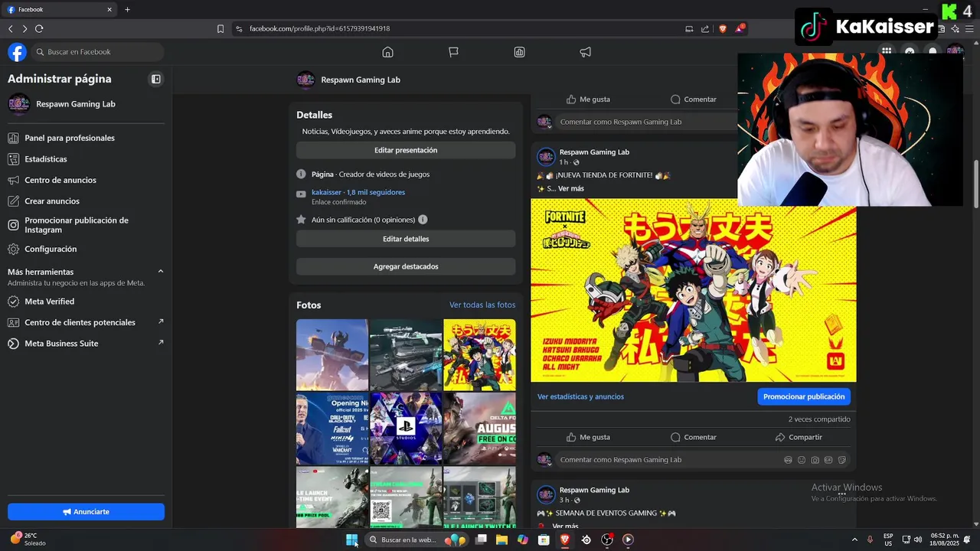Collapse the Administrar página sidebar panel
Image resolution: width=980 pixels, height=551 pixels.
click(155, 79)
